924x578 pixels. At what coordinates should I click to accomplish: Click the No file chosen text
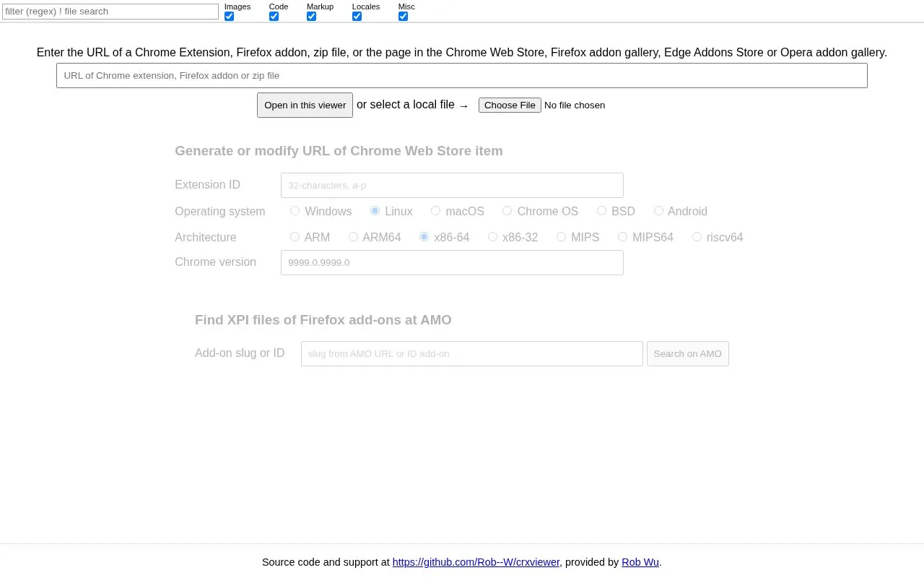click(575, 105)
